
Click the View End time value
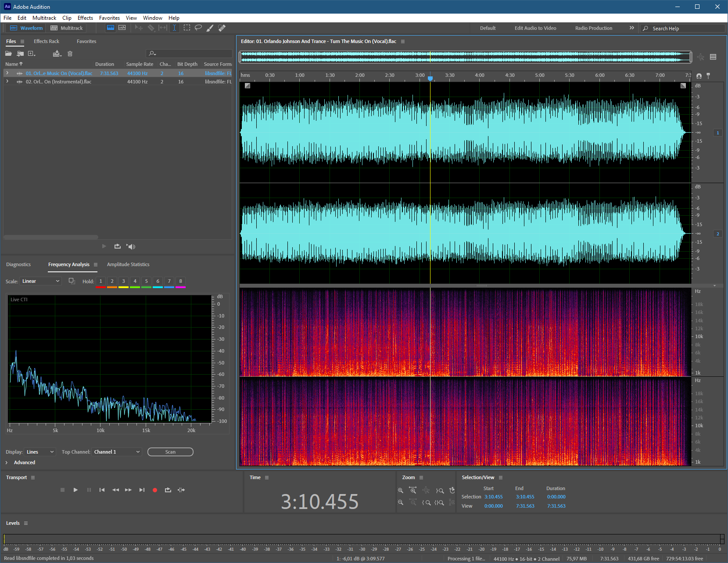(x=525, y=506)
